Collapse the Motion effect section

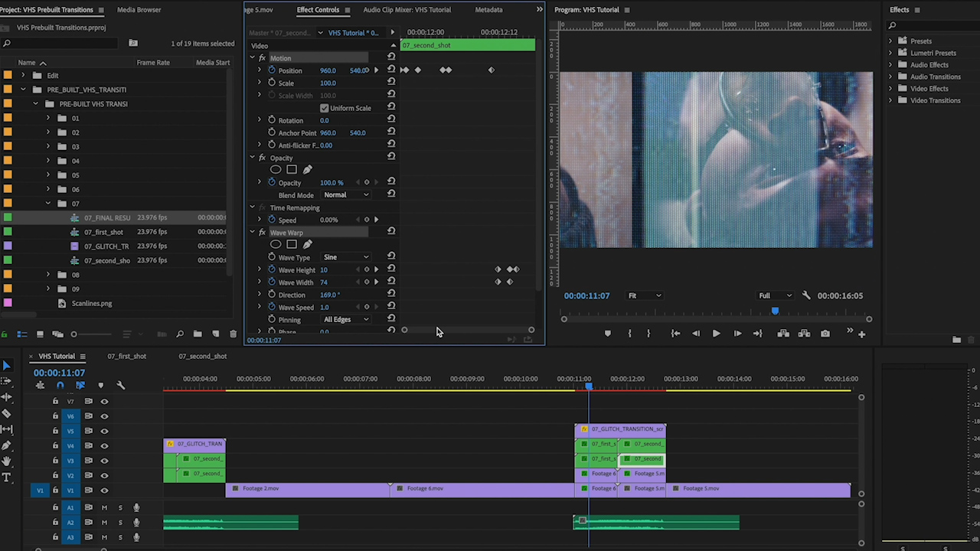tap(252, 58)
